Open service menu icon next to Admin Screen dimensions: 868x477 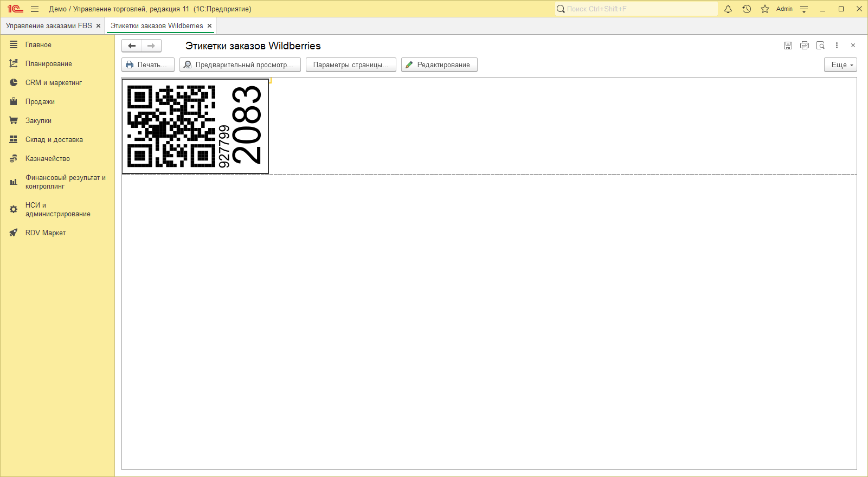[804, 9]
